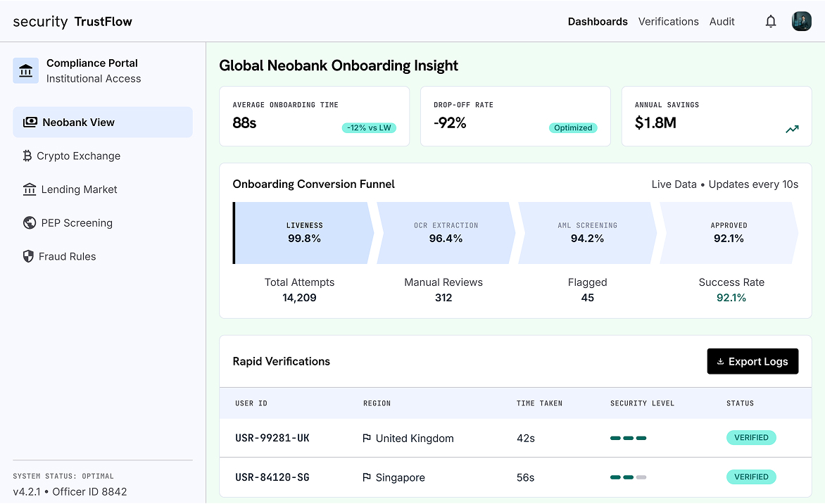Viewport: 825px width, 504px height.
Task: Click the Live Data update note
Action: [x=725, y=184]
